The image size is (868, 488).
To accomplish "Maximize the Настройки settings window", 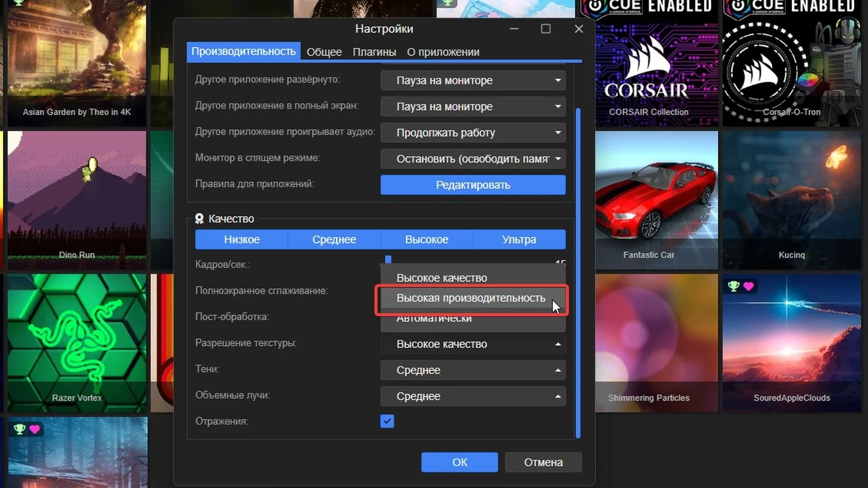I will tap(546, 29).
